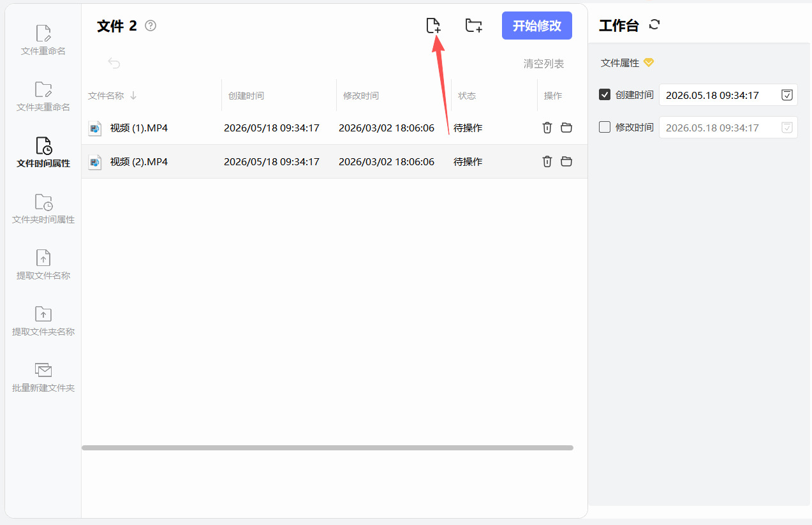
Task: Click the 清空列表 button
Action: (543, 64)
